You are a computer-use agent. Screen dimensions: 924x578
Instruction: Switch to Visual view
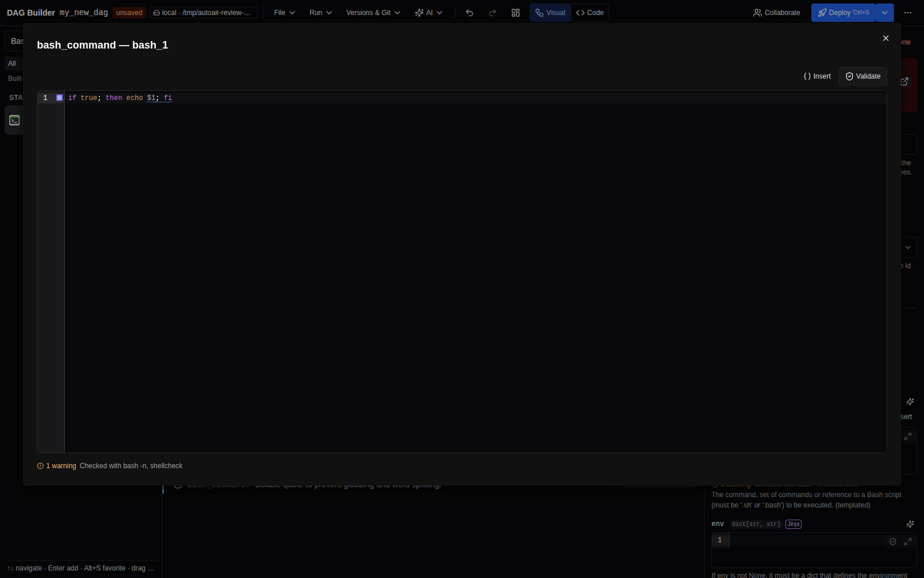(550, 13)
